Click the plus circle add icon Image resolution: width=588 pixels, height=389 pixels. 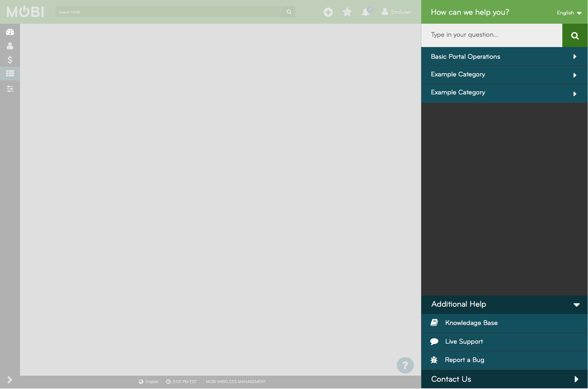328,12
